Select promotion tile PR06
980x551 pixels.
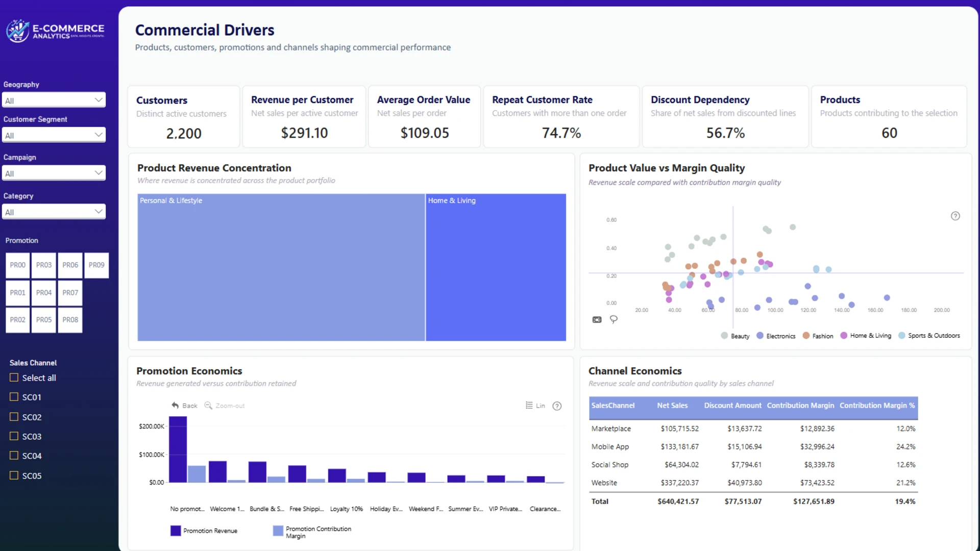70,265
